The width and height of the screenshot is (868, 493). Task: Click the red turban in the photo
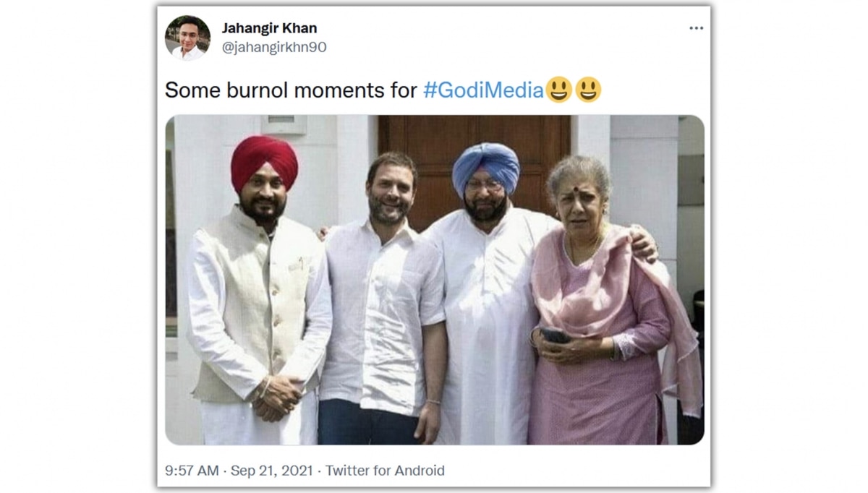click(264, 160)
